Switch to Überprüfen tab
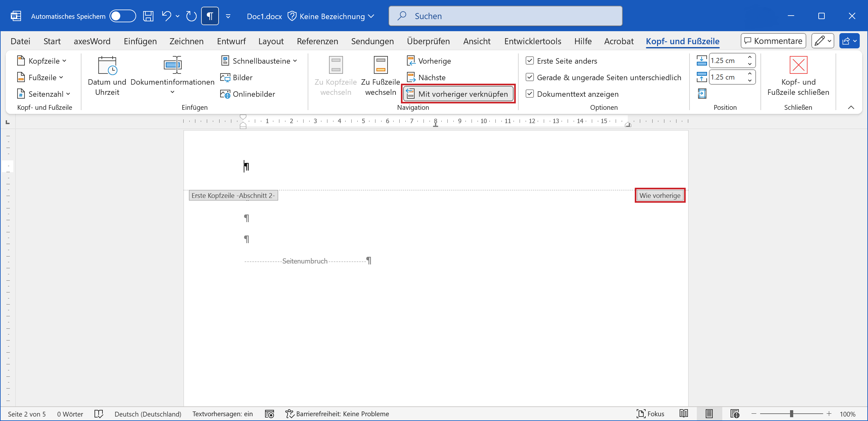This screenshot has width=868, height=421. pos(428,41)
